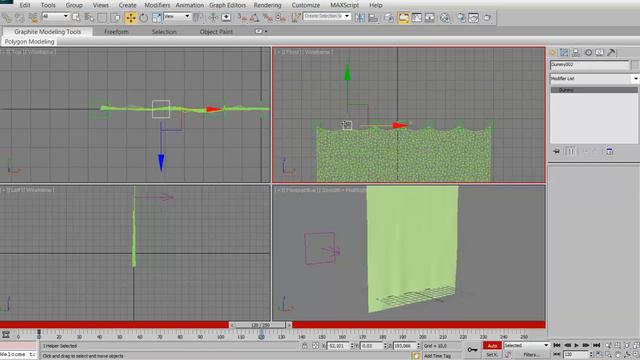Open the Render Setup icon
The width and height of the screenshot is (640, 360).
pyautogui.click(x=461, y=18)
